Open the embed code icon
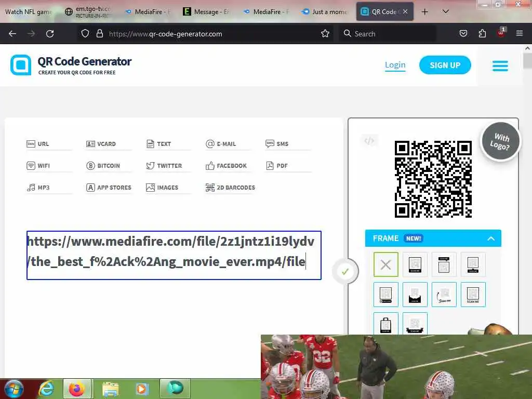This screenshot has height=399, width=532. pyautogui.click(x=369, y=140)
